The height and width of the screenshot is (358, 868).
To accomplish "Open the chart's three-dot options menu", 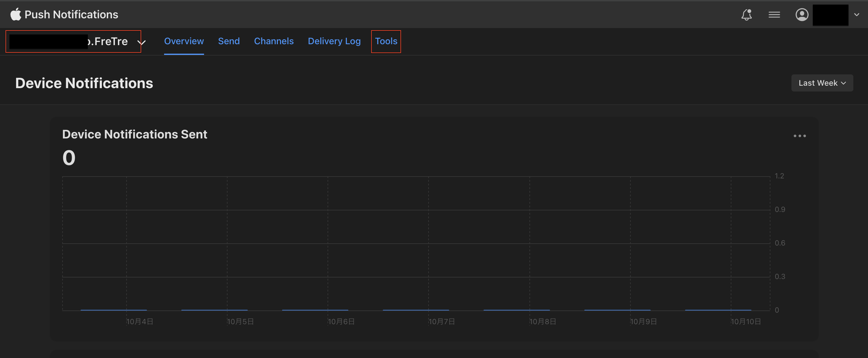I will pyautogui.click(x=799, y=136).
